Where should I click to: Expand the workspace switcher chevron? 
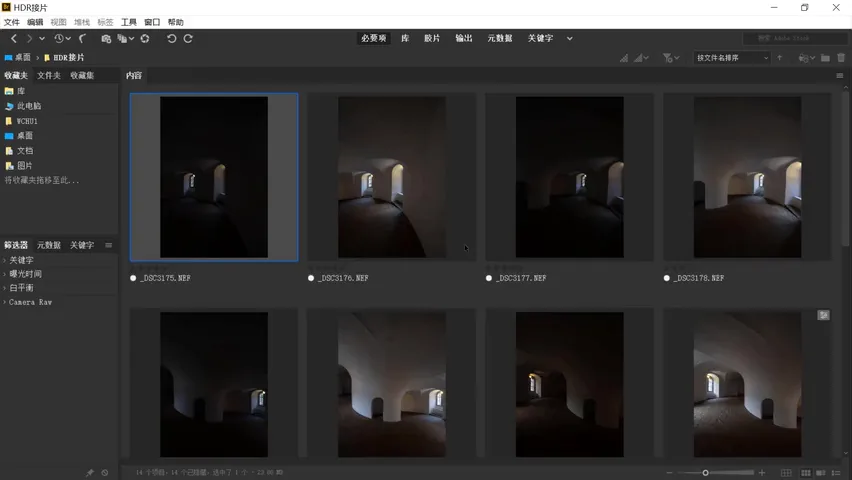tap(569, 39)
